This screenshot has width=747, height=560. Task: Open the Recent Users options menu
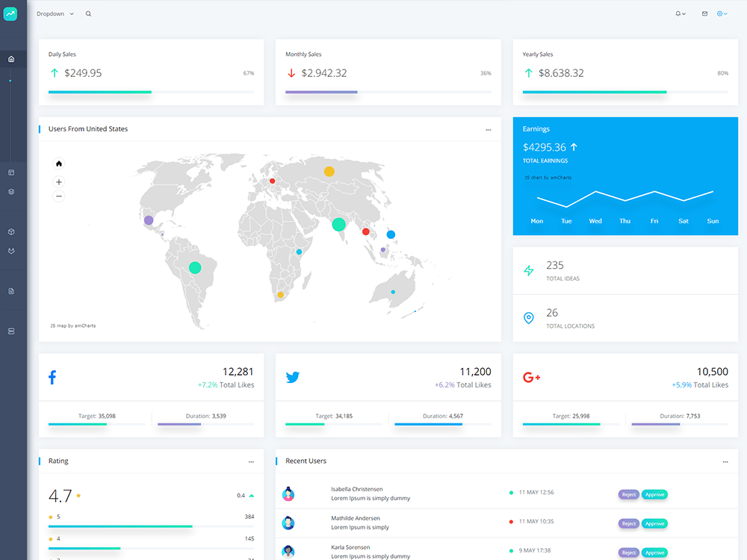(725, 461)
